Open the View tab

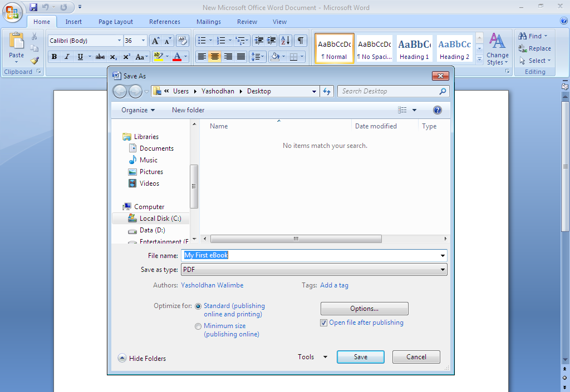(x=279, y=22)
